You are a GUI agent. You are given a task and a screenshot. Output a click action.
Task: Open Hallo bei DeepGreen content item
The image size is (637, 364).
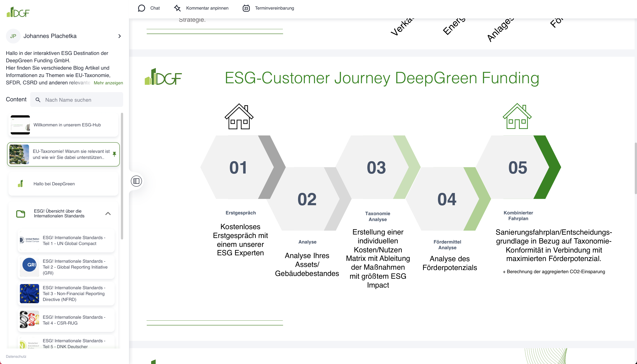pyautogui.click(x=63, y=184)
